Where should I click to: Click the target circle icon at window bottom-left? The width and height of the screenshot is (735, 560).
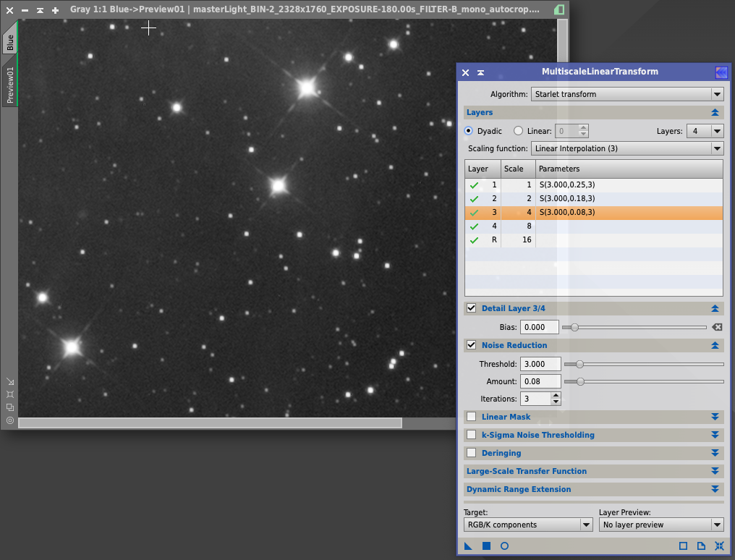pyautogui.click(x=10, y=420)
